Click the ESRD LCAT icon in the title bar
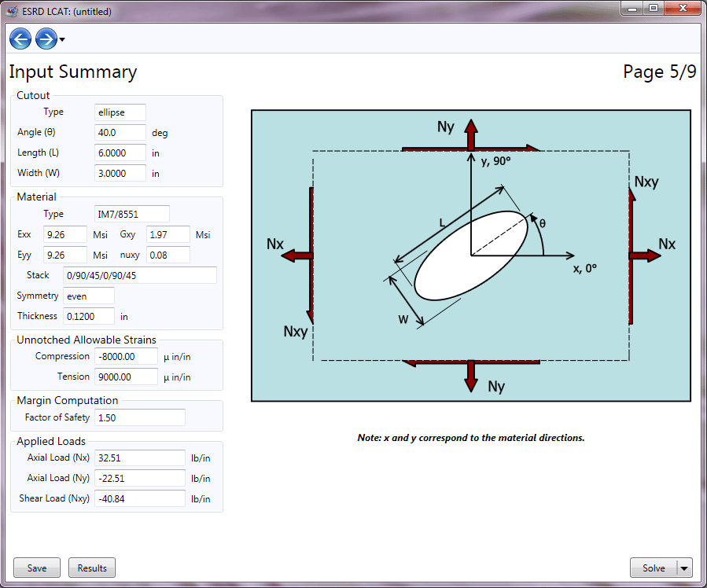 pos(11,10)
